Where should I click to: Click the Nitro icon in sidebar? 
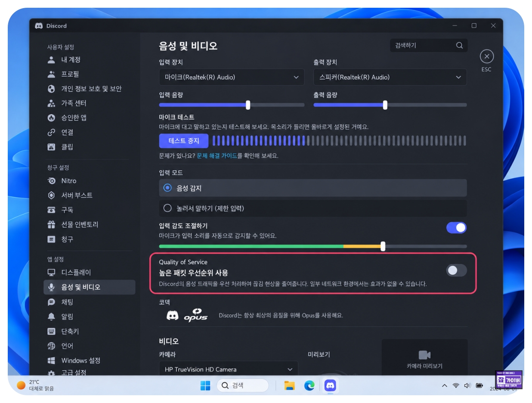tap(52, 181)
